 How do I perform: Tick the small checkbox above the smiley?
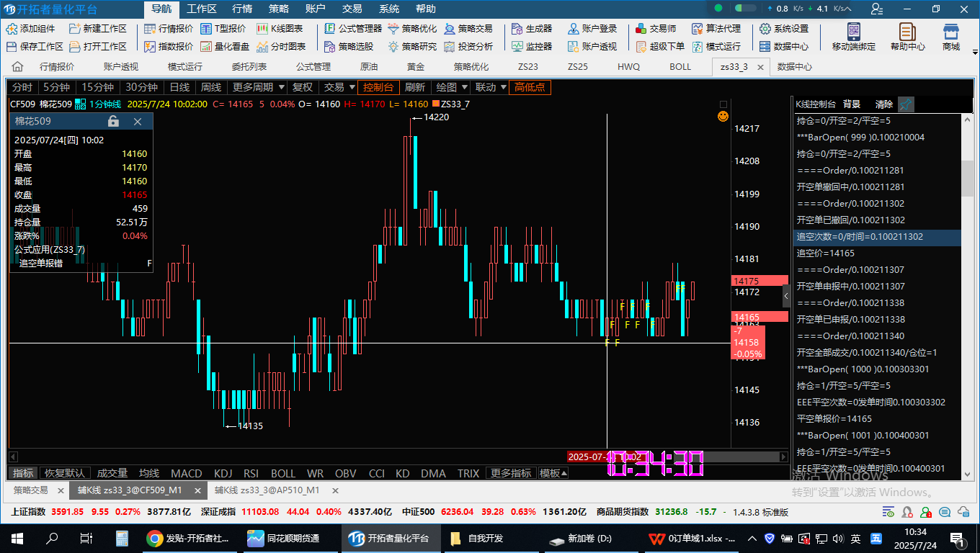click(723, 104)
